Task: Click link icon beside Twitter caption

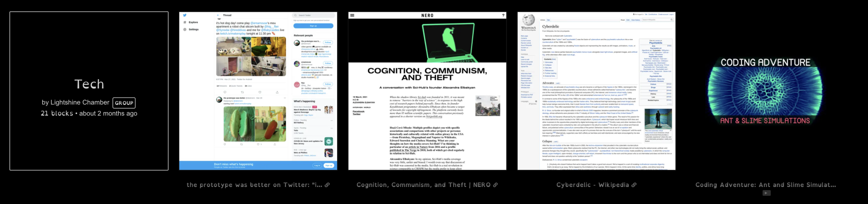Action: (327, 185)
